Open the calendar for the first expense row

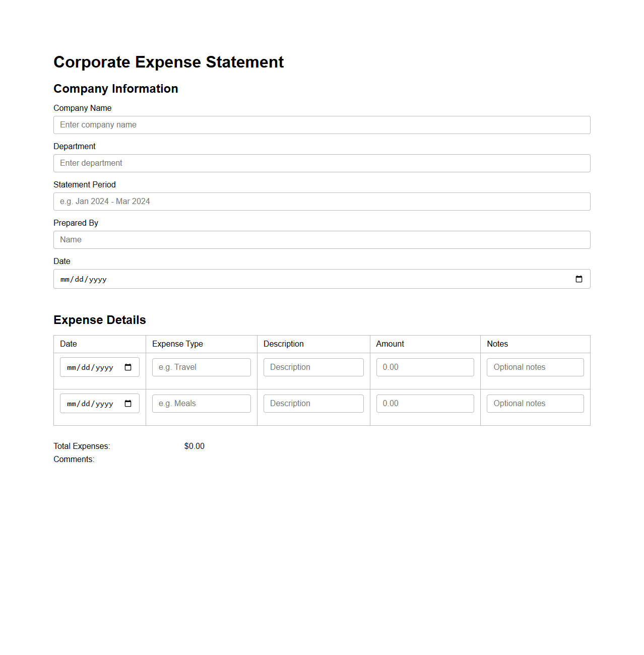click(x=128, y=367)
